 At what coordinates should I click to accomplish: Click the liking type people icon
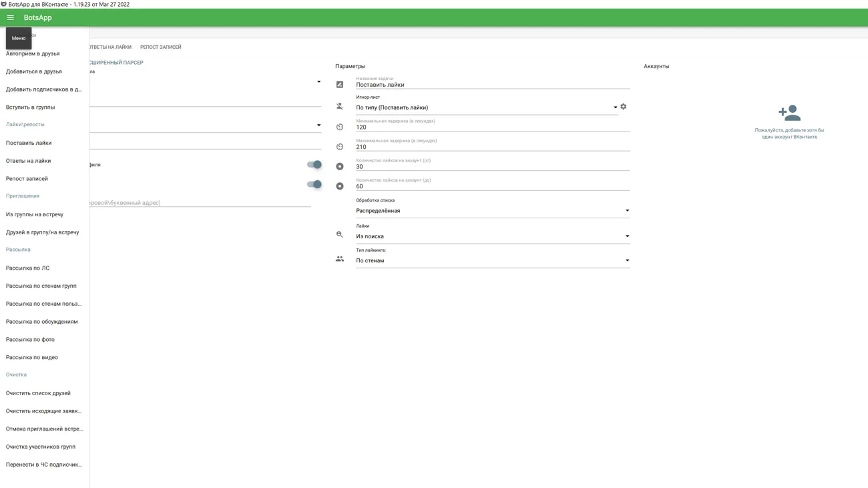click(x=340, y=259)
